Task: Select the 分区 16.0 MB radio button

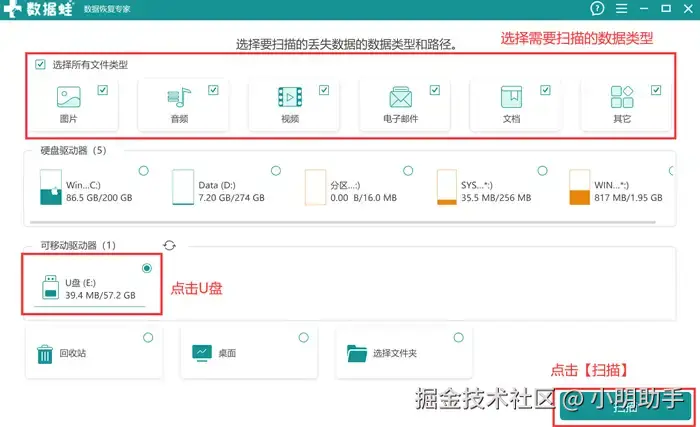Action: coord(408,171)
